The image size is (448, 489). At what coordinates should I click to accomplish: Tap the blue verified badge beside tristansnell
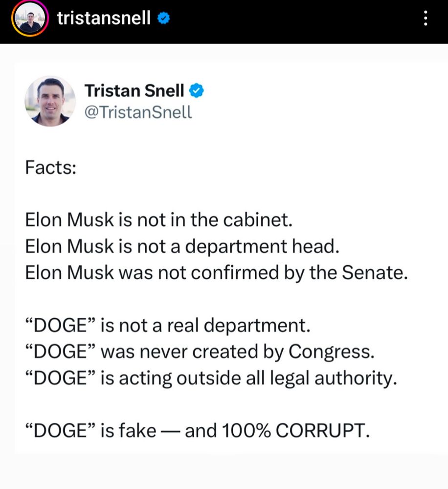[163, 18]
